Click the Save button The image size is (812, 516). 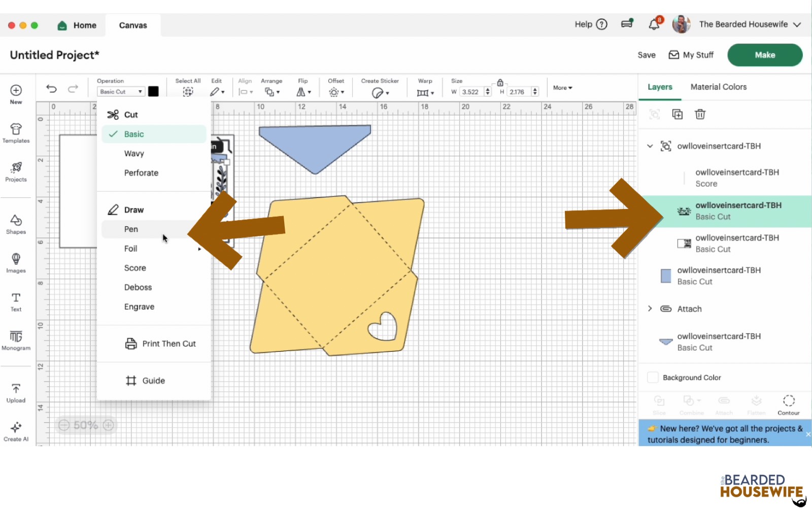646,55
